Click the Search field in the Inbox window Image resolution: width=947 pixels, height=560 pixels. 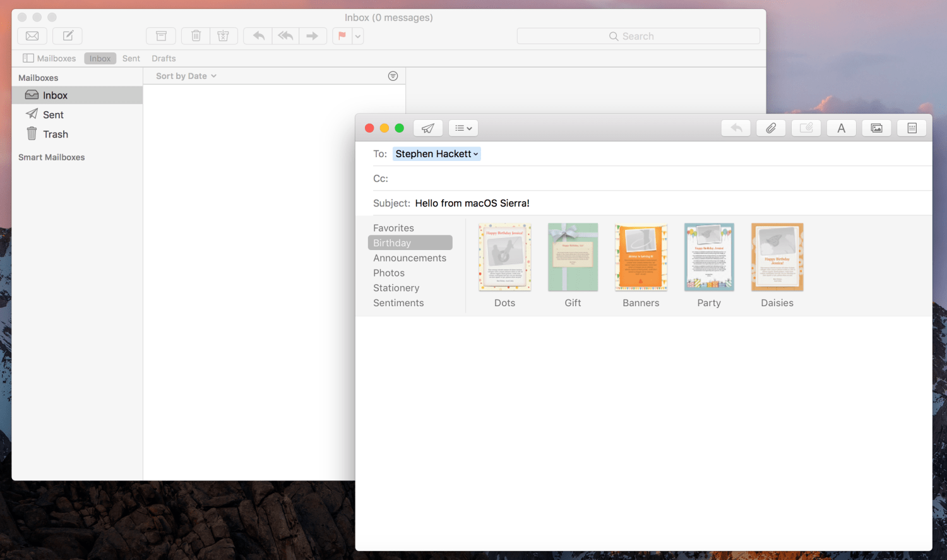tap(638, 36)
